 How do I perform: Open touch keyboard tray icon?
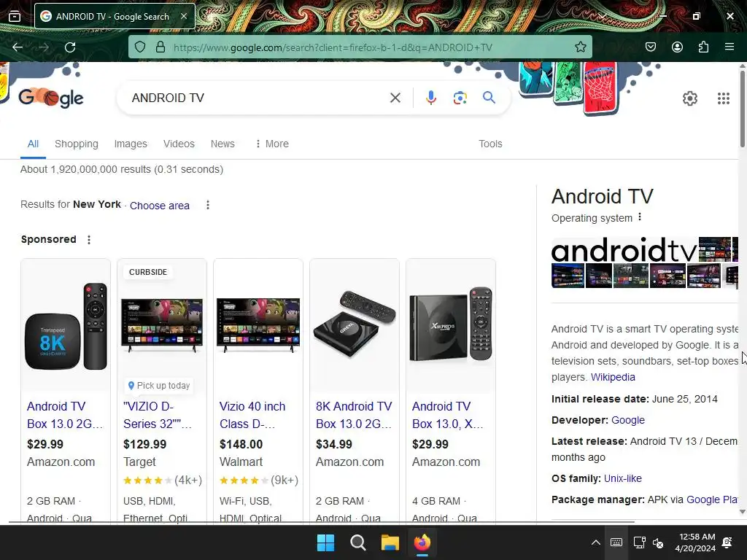(616, 542)
